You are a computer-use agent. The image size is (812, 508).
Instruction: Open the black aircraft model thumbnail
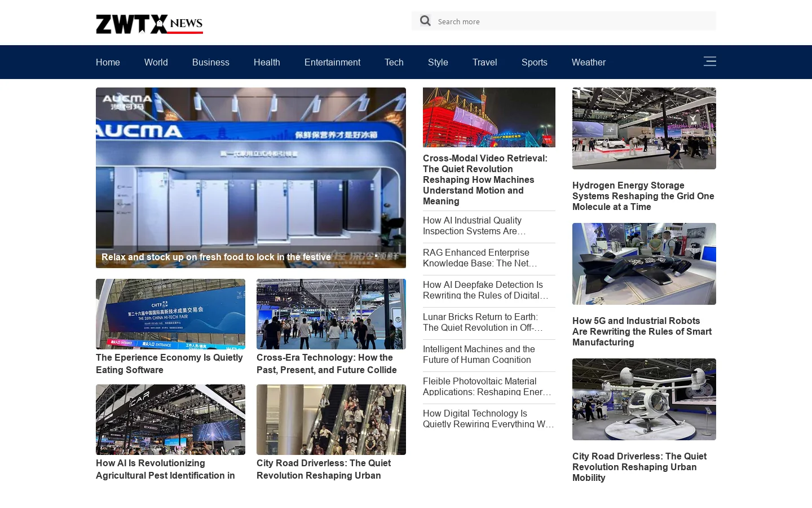[644, 264]
